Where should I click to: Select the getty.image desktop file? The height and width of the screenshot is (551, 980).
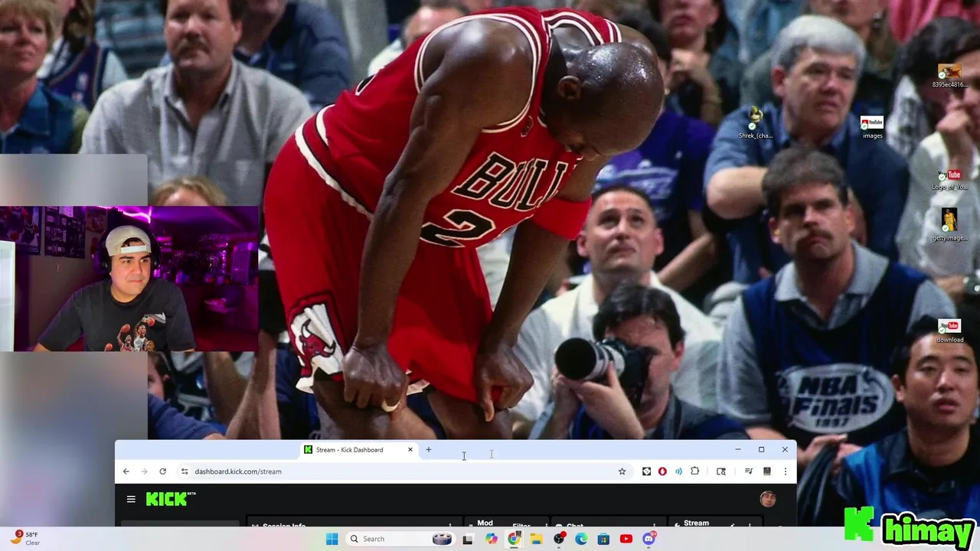coord(949,225)
